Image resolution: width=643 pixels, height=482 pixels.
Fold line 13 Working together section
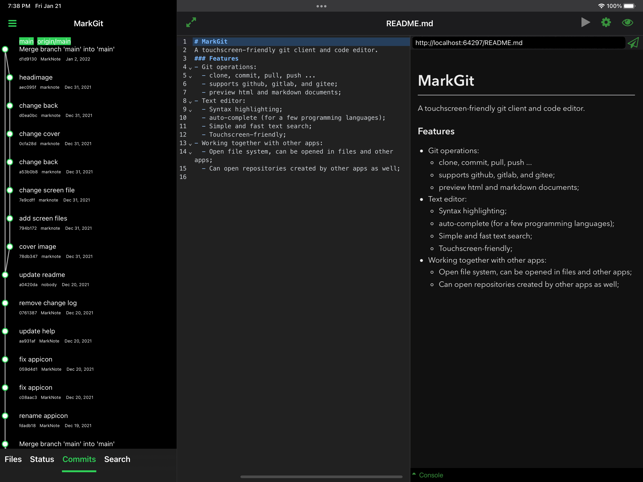coord(190,144)
